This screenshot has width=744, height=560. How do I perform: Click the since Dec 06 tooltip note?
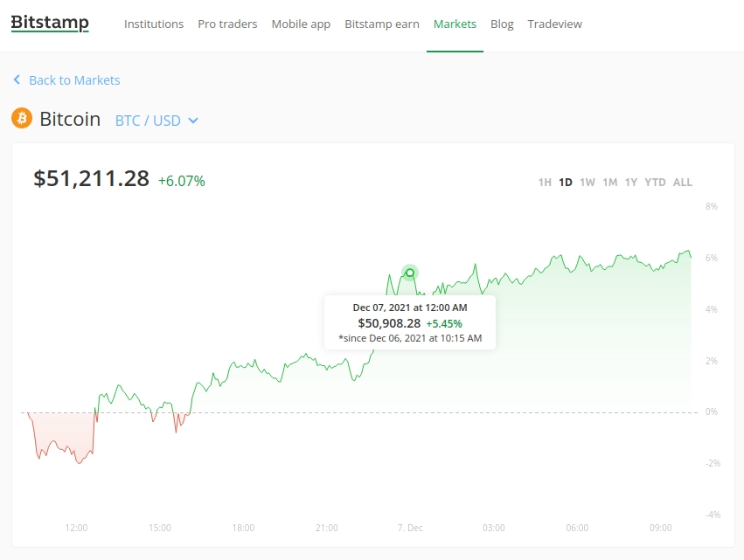pos(410,338)
